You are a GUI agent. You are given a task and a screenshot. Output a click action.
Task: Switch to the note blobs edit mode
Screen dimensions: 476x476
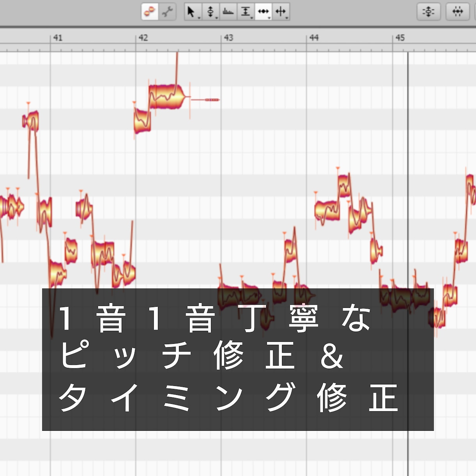(150, 12)
